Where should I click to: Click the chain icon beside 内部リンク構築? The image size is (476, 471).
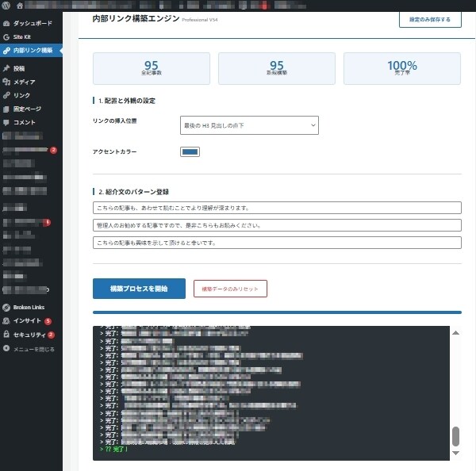coord(6,51)
